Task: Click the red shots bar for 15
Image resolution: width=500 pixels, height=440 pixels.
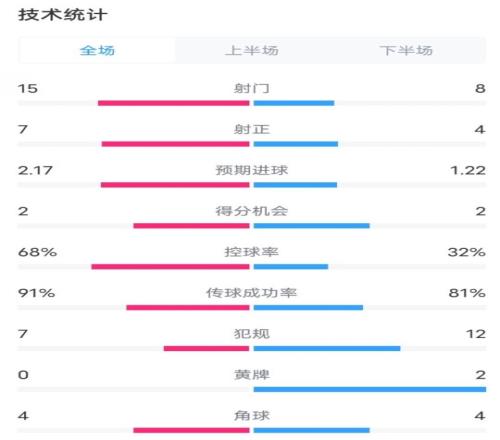Action: pos(174,103)
